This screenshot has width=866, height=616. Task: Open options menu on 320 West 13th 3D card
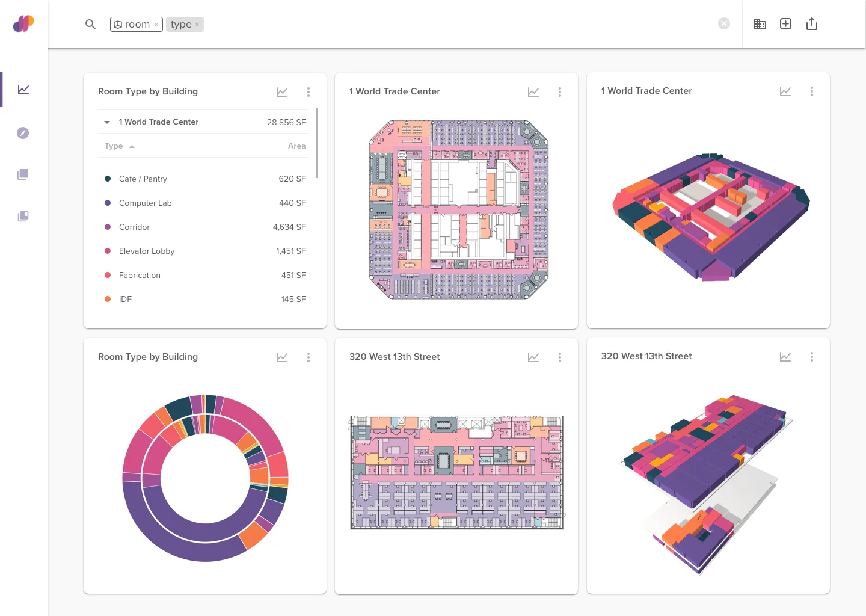811,357
